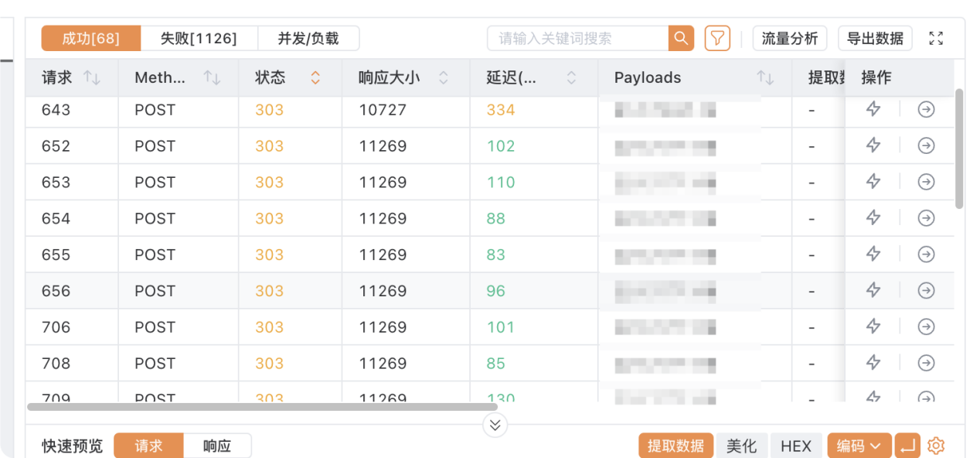Screen dimensions: 980x458
Task: Toggle the line wrap return-arrow button
Action: click(x=907, y=446)
